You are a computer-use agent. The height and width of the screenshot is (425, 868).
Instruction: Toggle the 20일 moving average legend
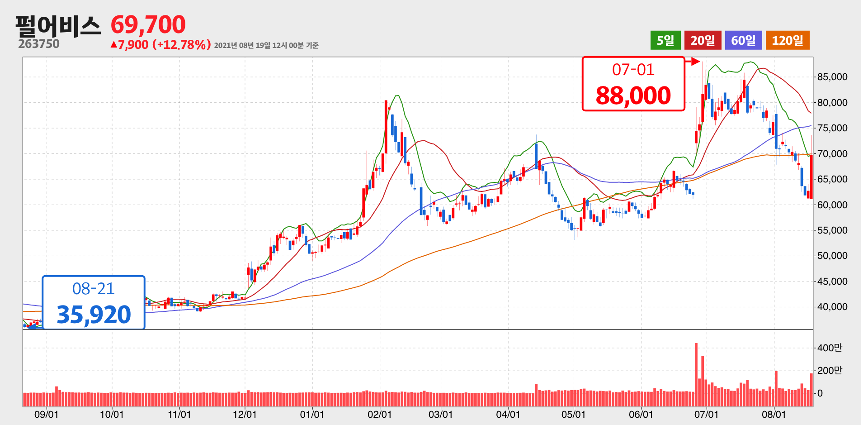coord(703,40)
